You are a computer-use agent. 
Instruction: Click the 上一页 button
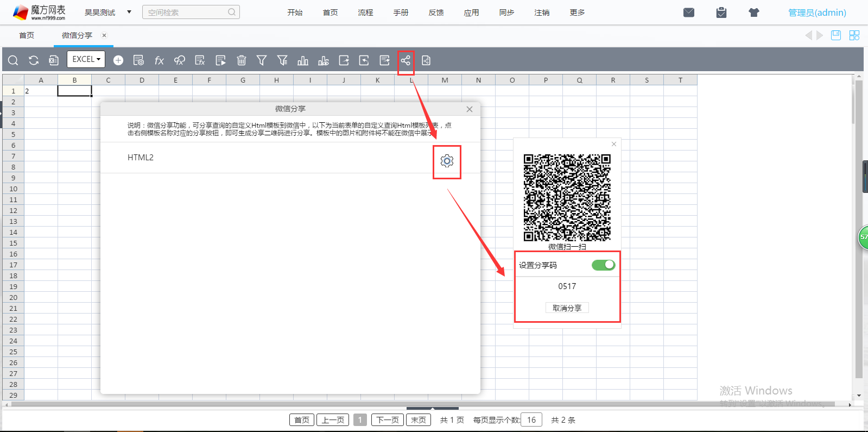(x=333, y=420)
